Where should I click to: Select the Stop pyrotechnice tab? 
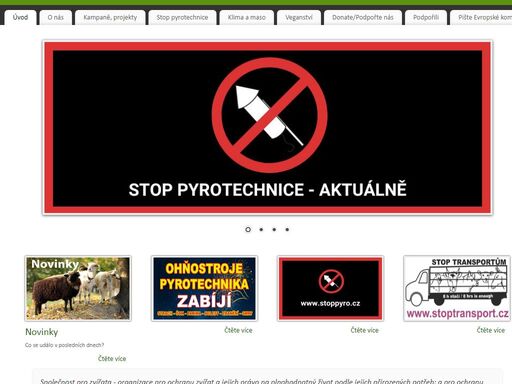(182, 17)
